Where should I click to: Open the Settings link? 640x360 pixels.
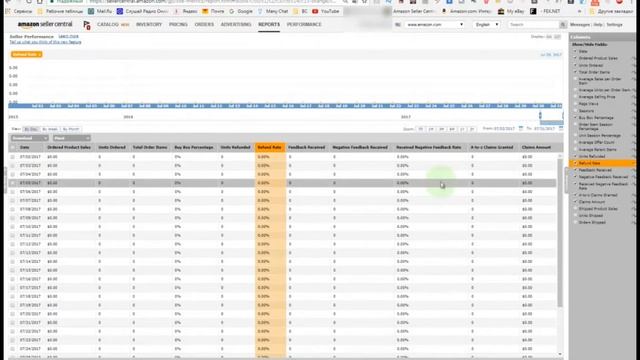coord(614,25)
